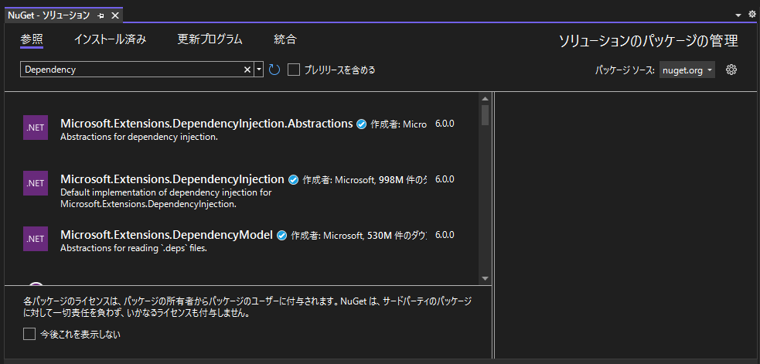
Task: Select the Microsoft.Extensions.DependencyModel package name
Action: pyautogui.click(x=167, y=235)
